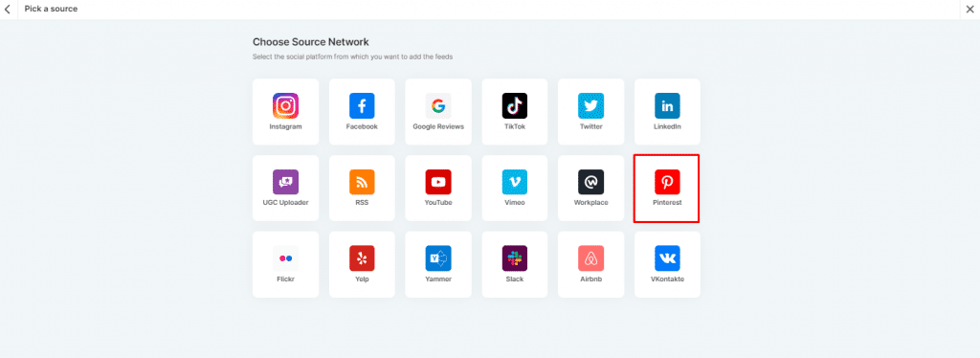Click the Twitter label text
The width and height of the screenshot is (980, 358).
(590, 126)
